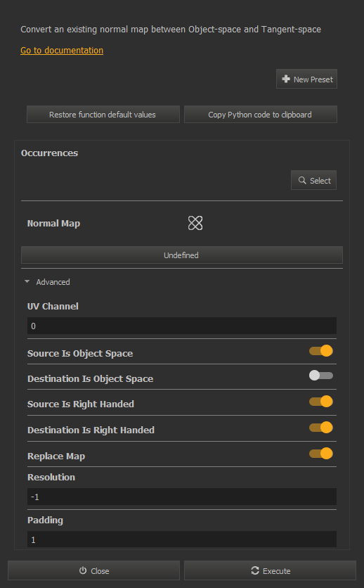The width and height of the screenshot is (364, 588).
Task: Click Copy Python code to clipboard
Action: [x=260, y=115]
